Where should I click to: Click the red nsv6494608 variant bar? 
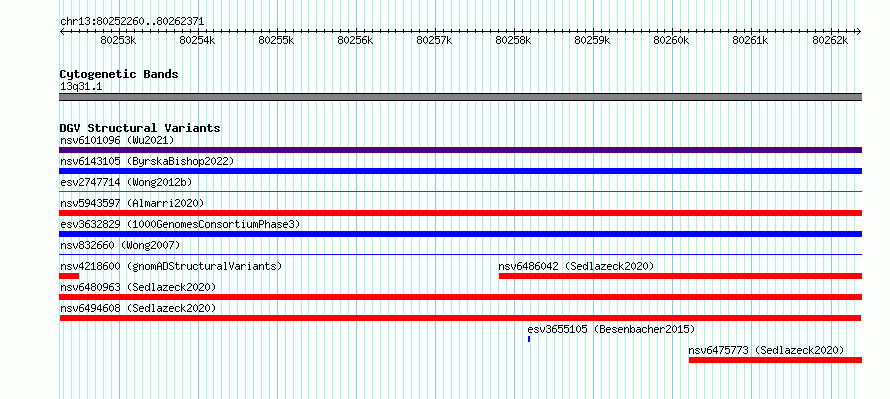click(x=460, y=318)
